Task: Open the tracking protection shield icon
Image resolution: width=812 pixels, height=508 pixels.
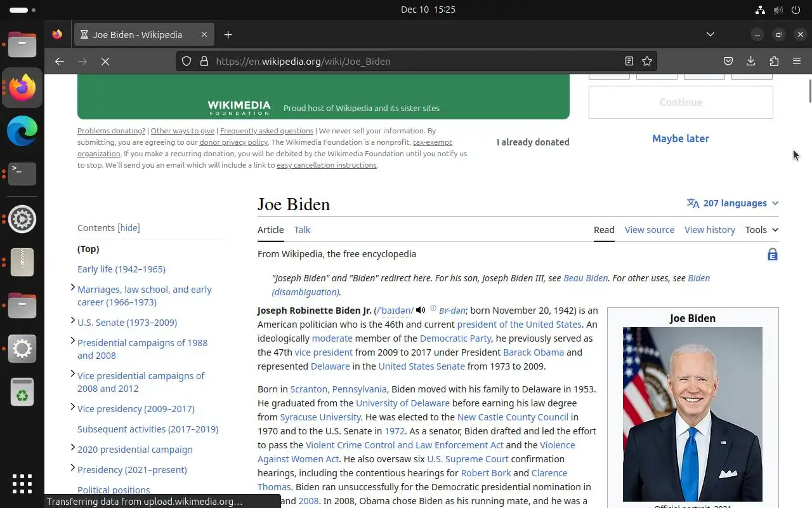Action: 187,61
